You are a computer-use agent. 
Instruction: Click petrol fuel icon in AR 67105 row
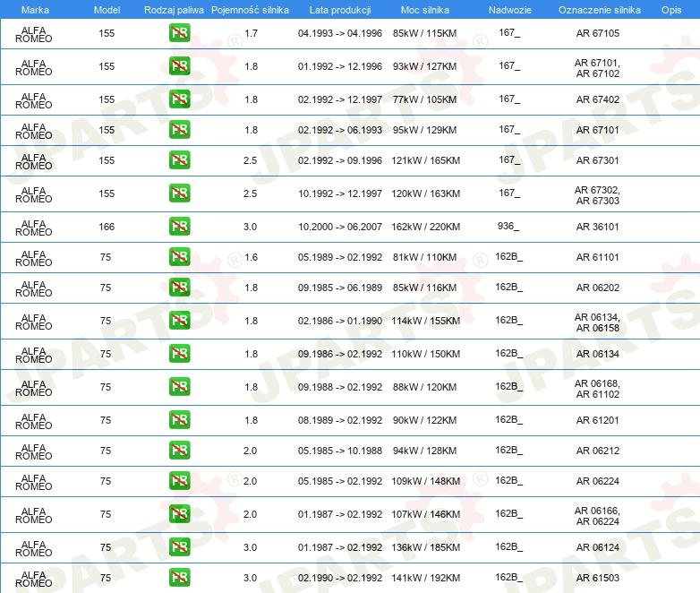[179, 32]
